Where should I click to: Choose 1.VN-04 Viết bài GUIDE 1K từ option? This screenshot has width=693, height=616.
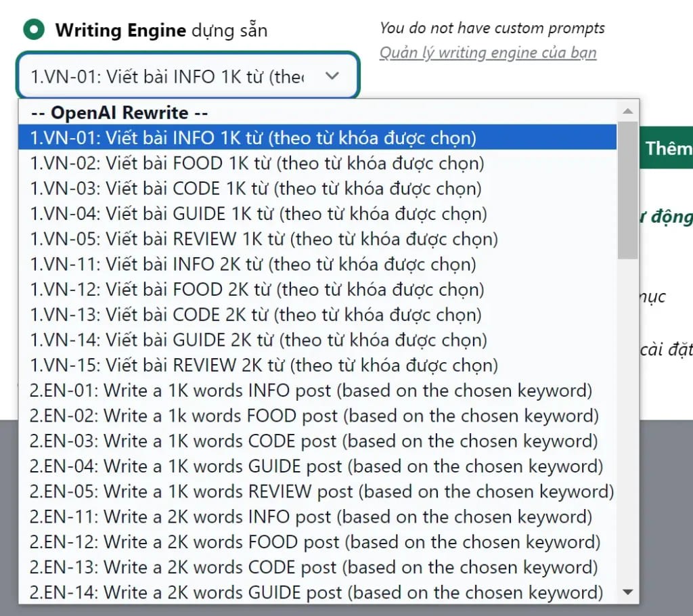[317, 214]
